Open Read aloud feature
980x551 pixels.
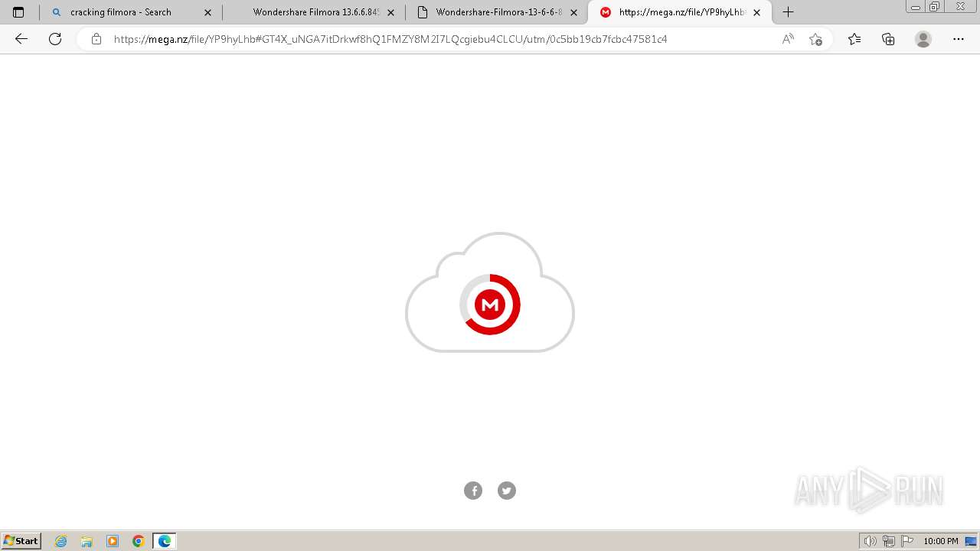pyautogui.click(x=787, y=39)
